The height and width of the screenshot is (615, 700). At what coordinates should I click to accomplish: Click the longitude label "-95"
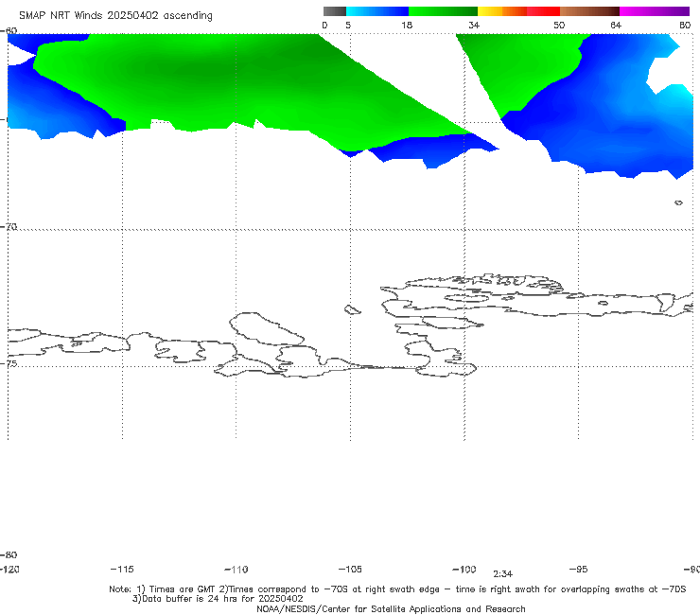point(578,569)
